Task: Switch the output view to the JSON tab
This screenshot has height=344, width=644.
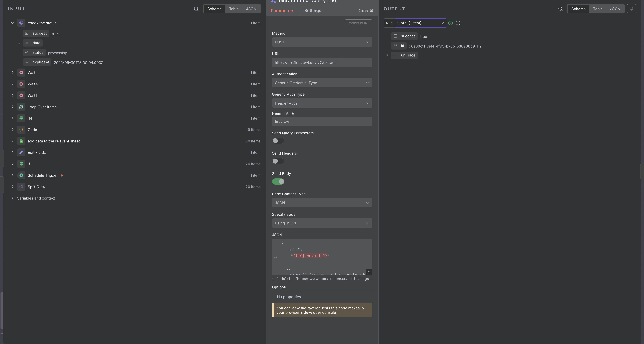Action: point(615,9)
